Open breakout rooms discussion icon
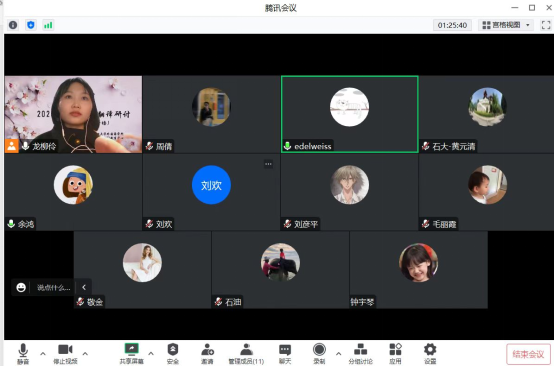554x366 pixels. pyautogui.click(x=360, y=354)
